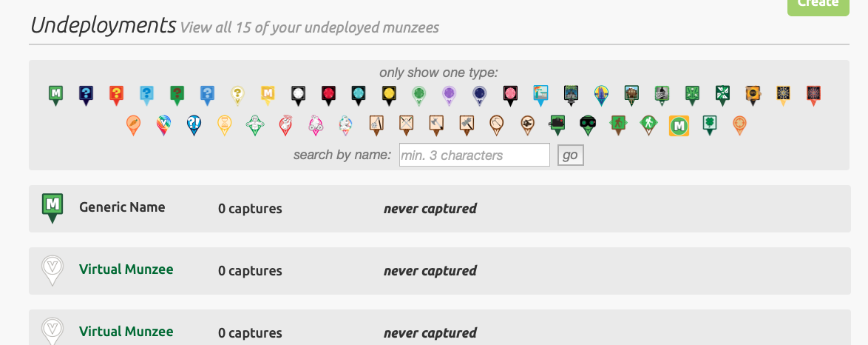Image resolution: width=868 pixels, height=345 pixels.
Task: Click the Generic Name green pin thumbnail
Action: point(52,208)
